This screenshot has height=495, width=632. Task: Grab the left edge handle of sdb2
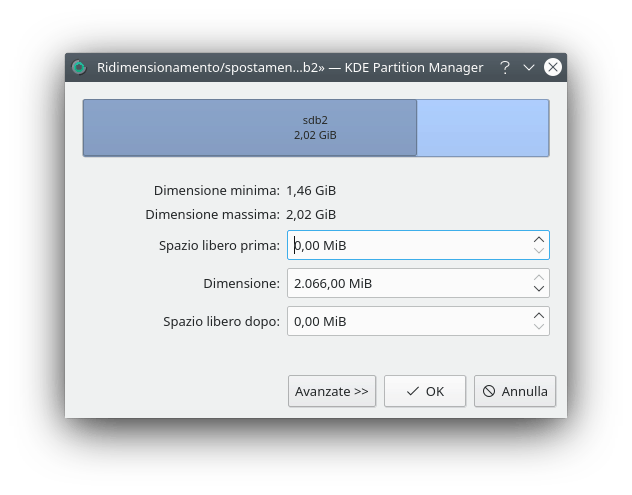(85, 127)
